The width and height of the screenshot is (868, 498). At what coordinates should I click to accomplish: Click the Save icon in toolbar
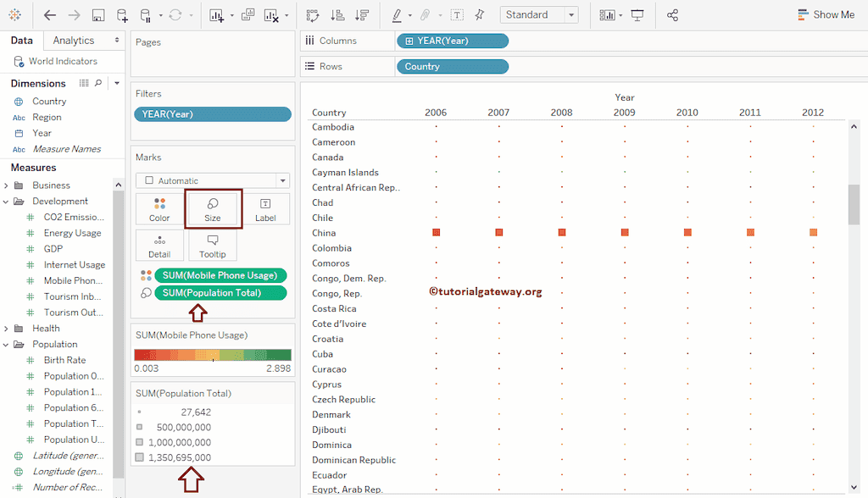[x=97, y=15]
